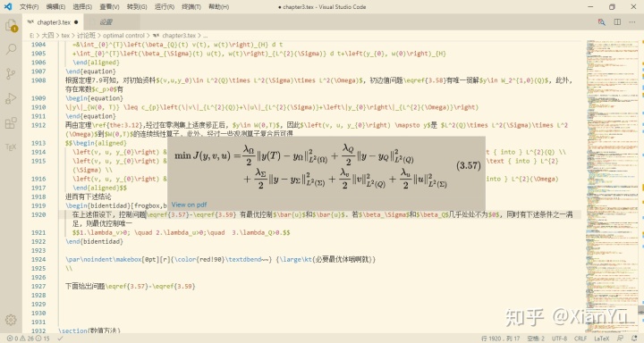Open the 选择(S) menu
Viewport: 644px width, 343px height.
(x=82, y=6)
